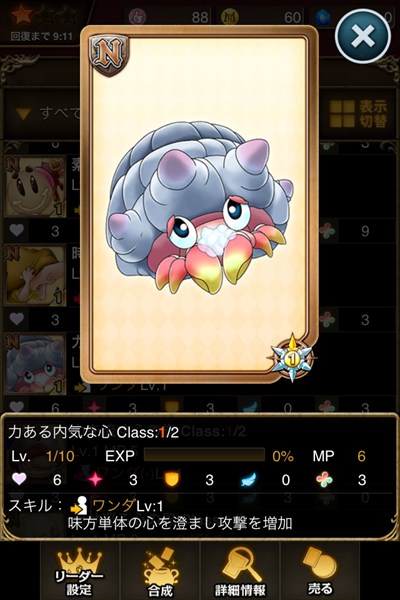Toggle the 表示切替 grid view
Viewport: 400px width, 600px height.
tap(358, 114)
